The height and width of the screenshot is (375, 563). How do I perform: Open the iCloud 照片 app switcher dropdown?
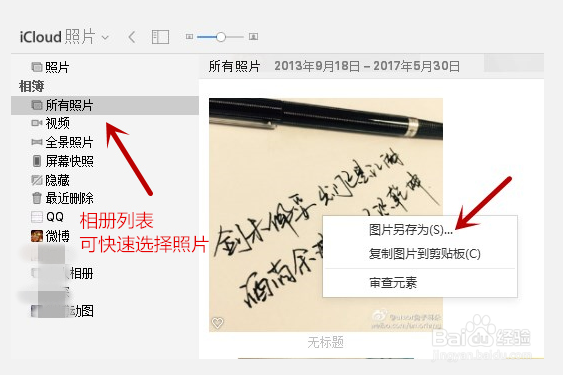click(64, 37)
